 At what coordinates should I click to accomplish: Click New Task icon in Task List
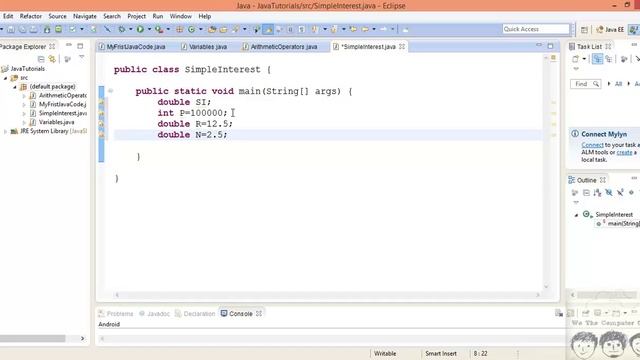click(576, 59)
